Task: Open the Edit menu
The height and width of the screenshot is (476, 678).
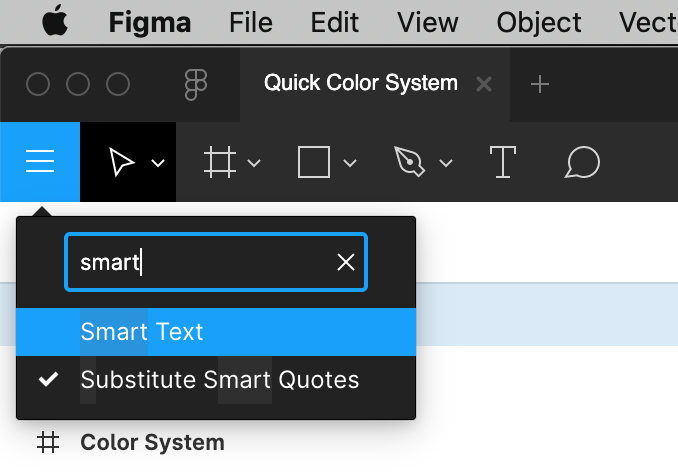Action: point(335,22)
